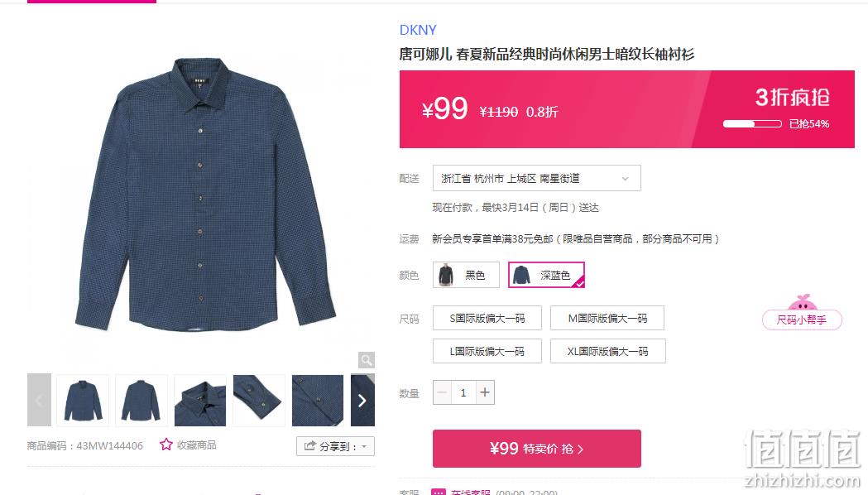Increase quantity with the plus button
Screen dimensions: 868x495
[x=485, y=392]
